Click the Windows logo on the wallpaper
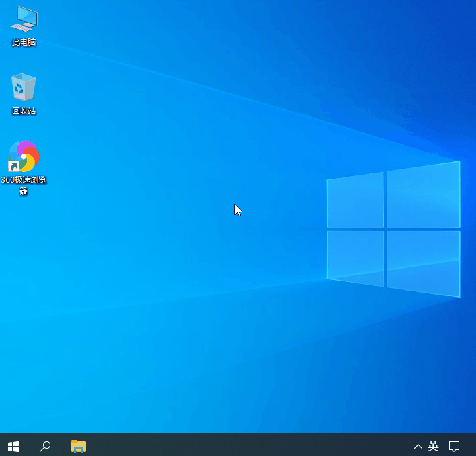 393,228
